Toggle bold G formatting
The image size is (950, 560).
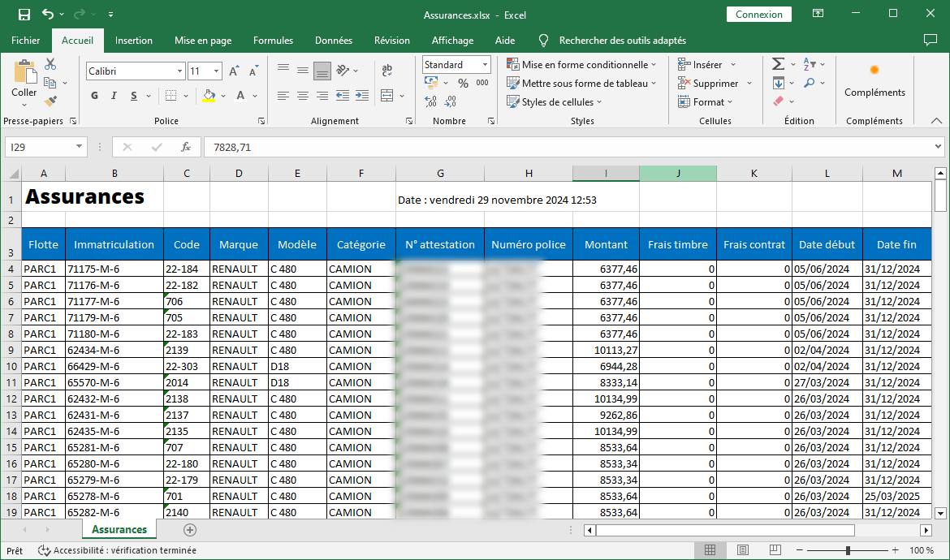pos(94,96)
